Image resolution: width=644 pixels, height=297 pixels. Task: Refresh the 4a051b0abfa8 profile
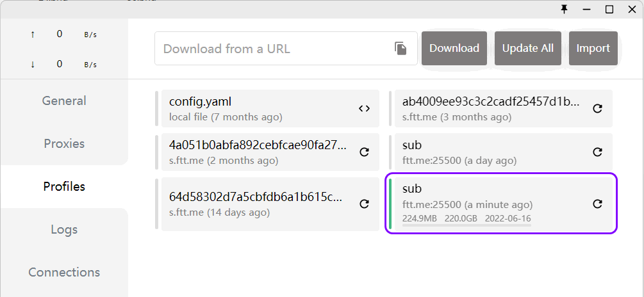364,152
